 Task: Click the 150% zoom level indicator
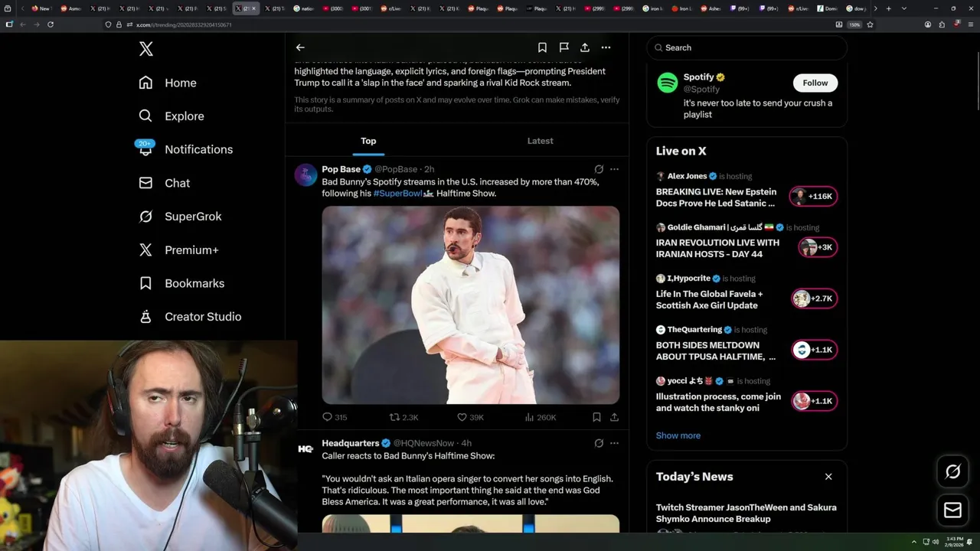854,24
